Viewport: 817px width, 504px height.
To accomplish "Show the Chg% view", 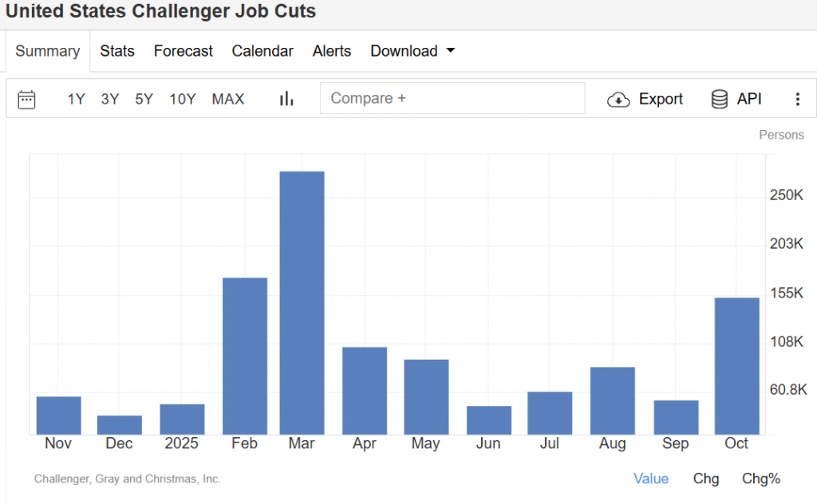I will pyautogui.click(x=761, y=478).
